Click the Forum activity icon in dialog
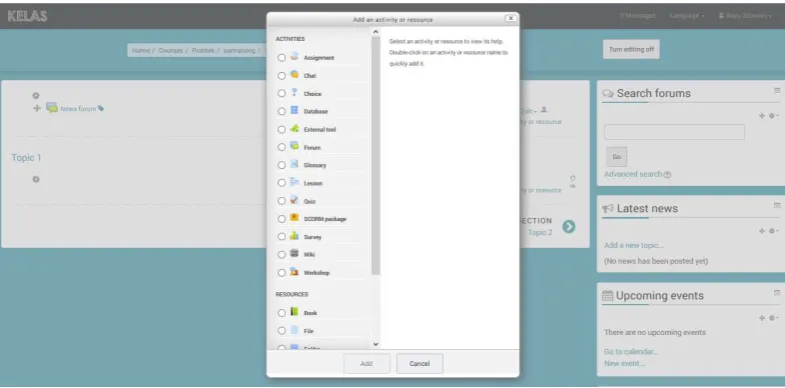This screenshot has height=388, width=785. click(294, 146)
